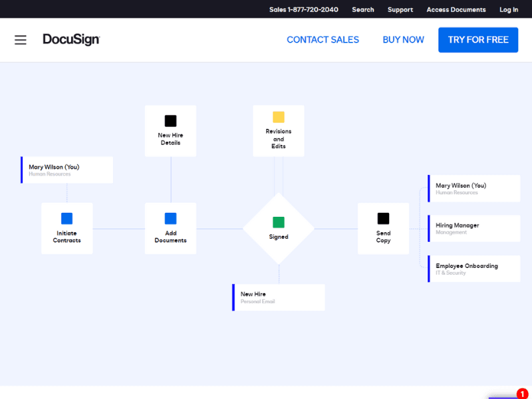
Task: Click the Search item in the top bar
Action: 362,9
